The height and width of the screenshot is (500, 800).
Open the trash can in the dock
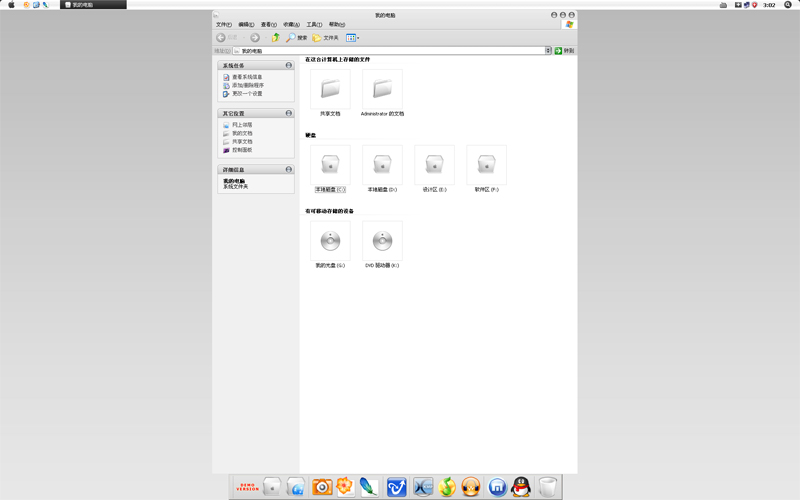548,487
